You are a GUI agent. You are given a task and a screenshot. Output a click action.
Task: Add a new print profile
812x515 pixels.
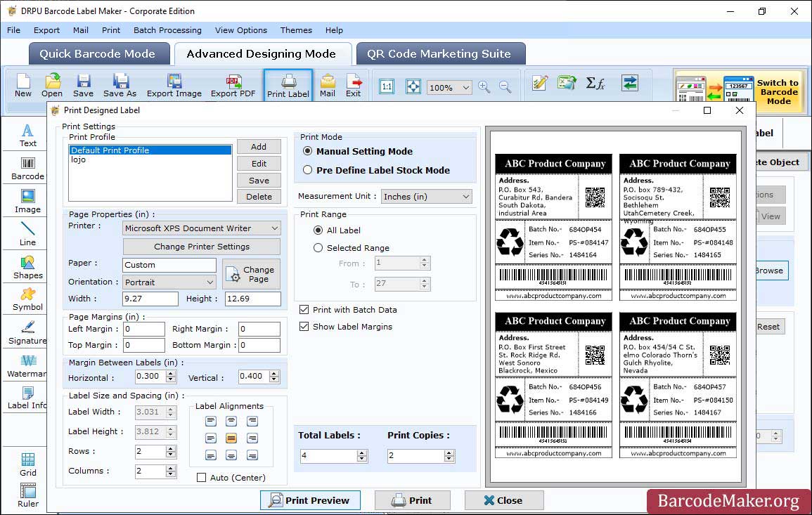click(x=259, y=146)
